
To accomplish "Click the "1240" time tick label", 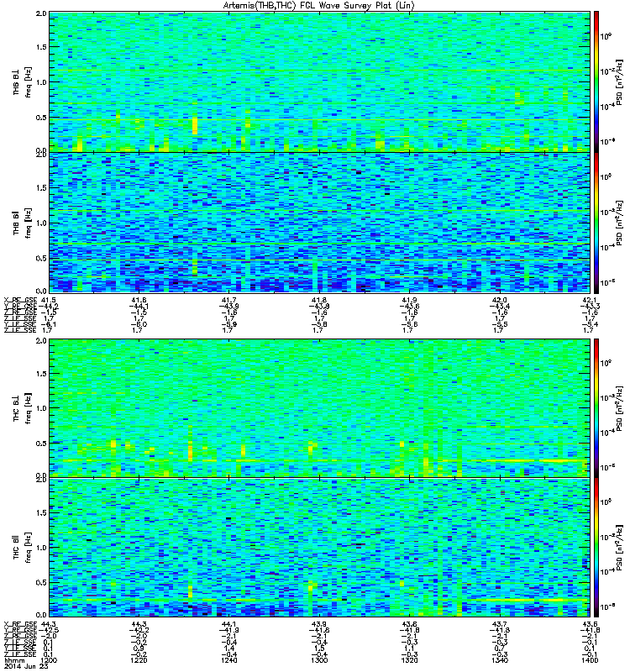I will 229,660.
